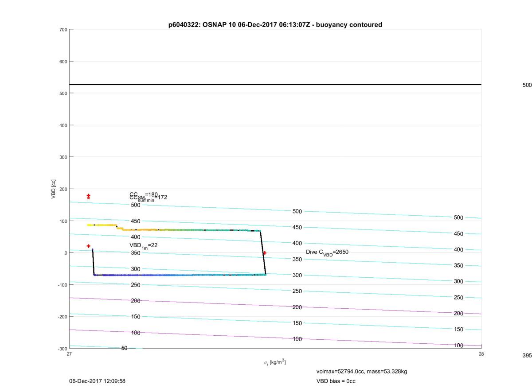Image resolution: width=532 pixels, height=392 pixels.
Task: Click the y-axis tick label "-300"
Action: 62,349
